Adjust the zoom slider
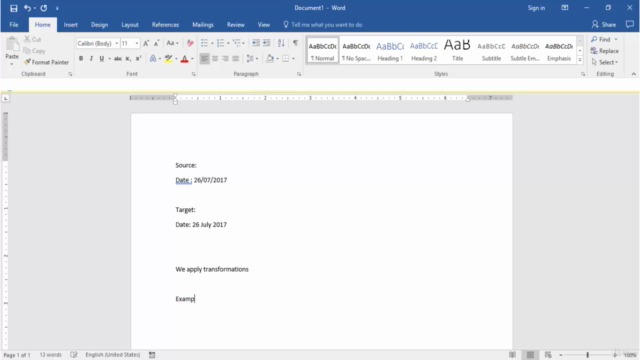 (x=588, y=355)
